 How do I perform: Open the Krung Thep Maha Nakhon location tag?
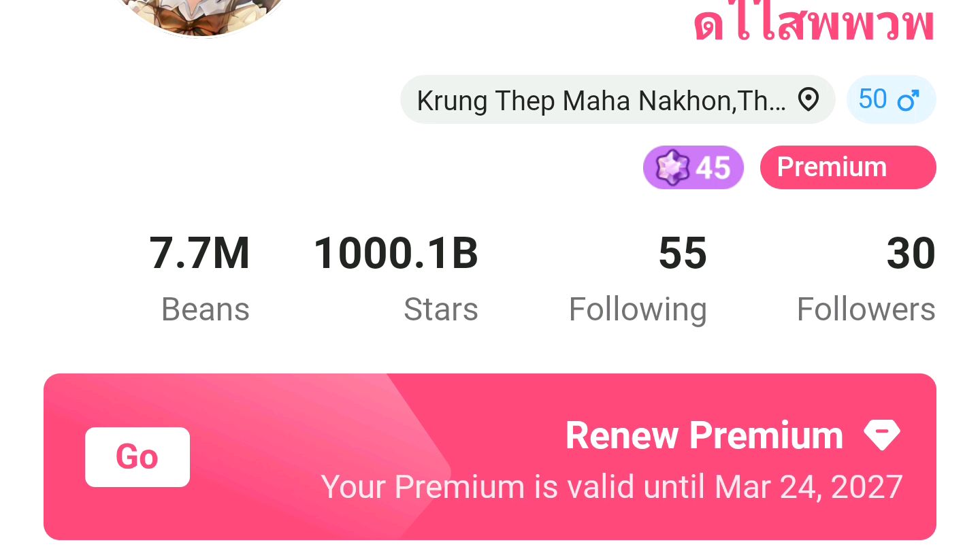pos(617,100)
